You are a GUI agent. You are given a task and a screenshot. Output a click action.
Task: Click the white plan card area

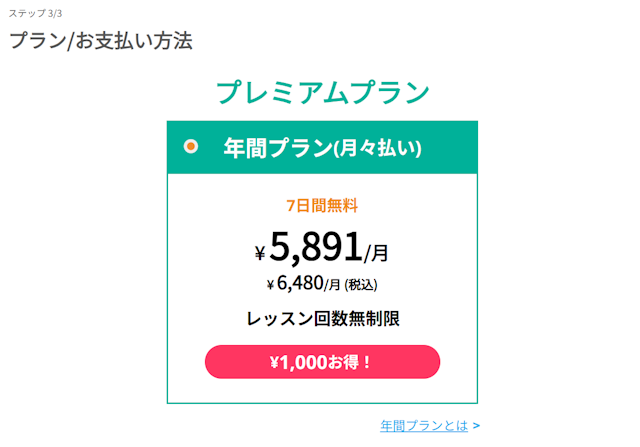322,288
